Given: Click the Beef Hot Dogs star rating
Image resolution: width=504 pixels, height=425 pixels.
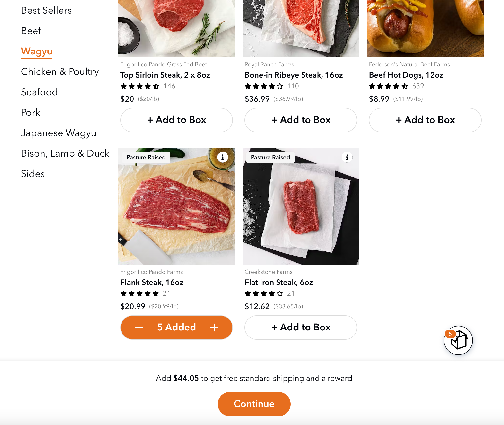Looking at the screenshot, I should (388, 86).
